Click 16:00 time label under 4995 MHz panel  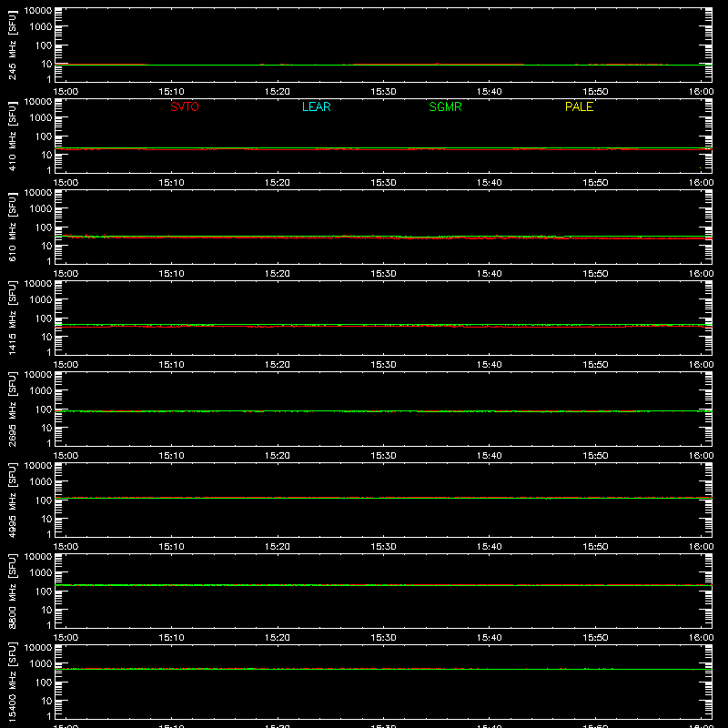point(701,547)
